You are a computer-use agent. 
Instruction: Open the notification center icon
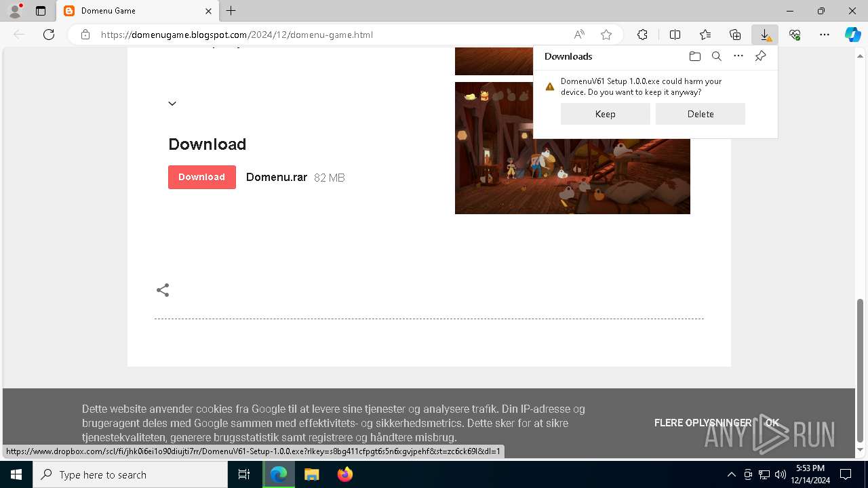846,474
